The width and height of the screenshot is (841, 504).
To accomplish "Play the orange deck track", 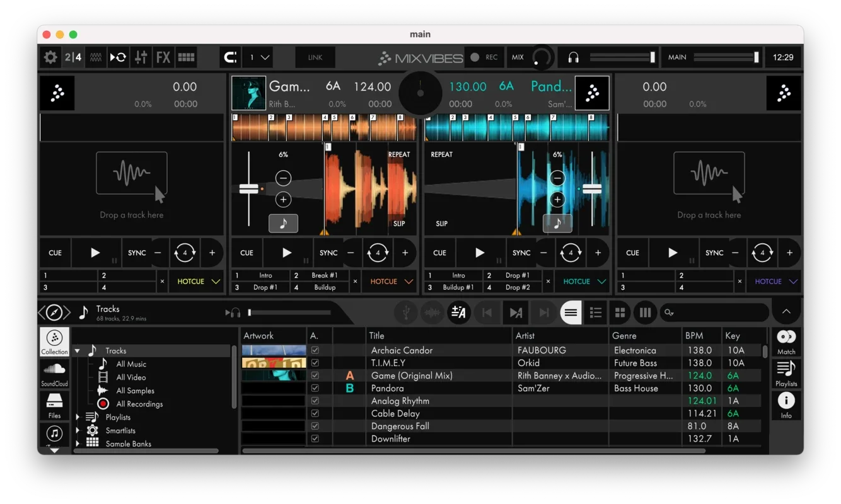I will 287,253.
